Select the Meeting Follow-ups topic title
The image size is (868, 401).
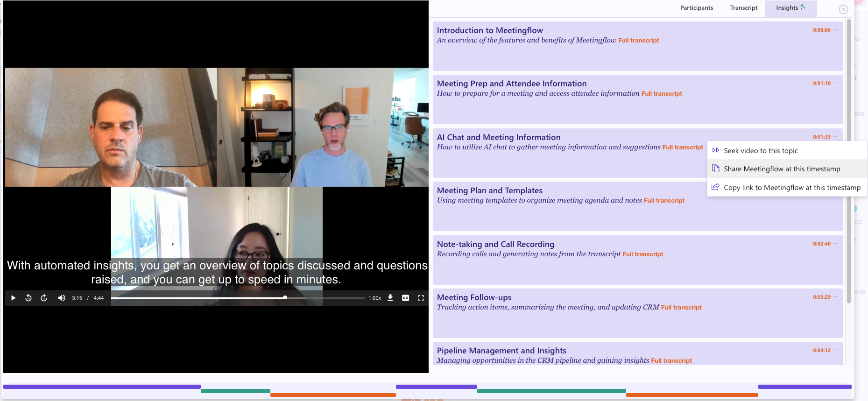(x=474, y=297)
